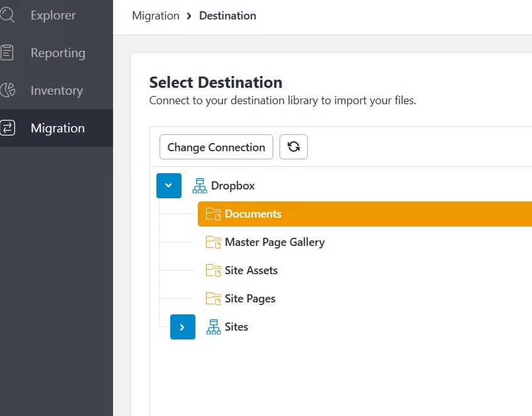Select the Site Assets library
This screenshot has width=532, height=416.
251,270
